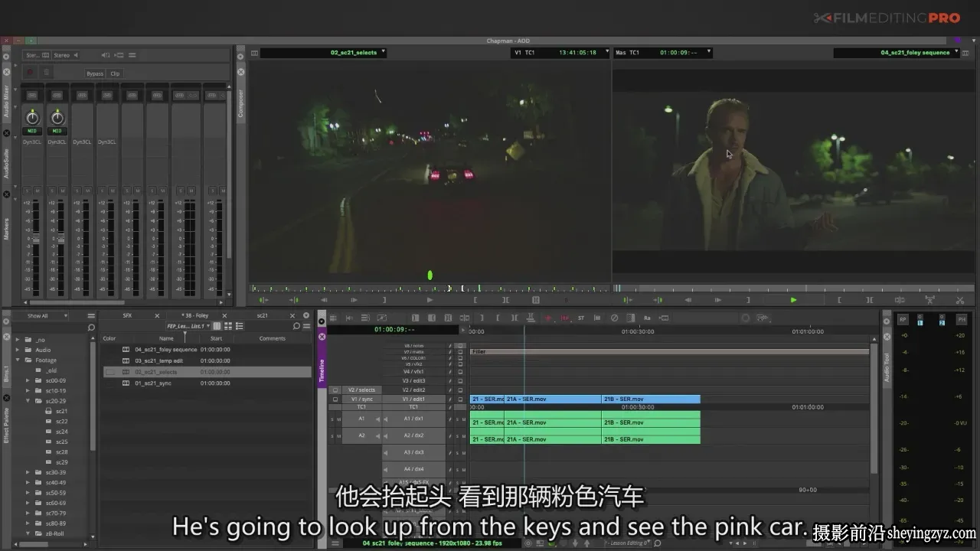Open the Audio Mixer hamburger menu

[x=132, y=55]
